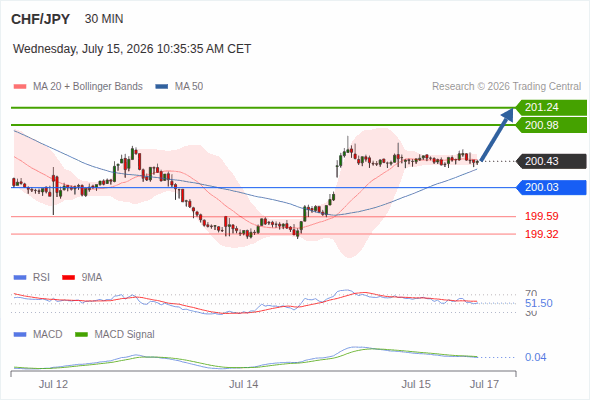Click the Jul 14 date axis label
590x400 pixels.
[x=244, y=385]
